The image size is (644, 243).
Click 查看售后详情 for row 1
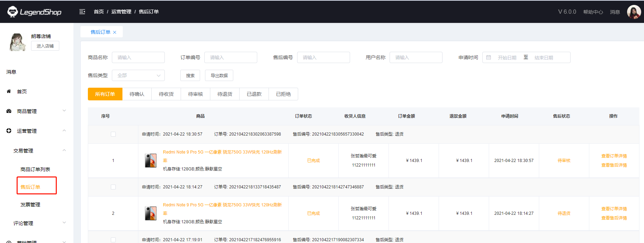pos(614,165)
